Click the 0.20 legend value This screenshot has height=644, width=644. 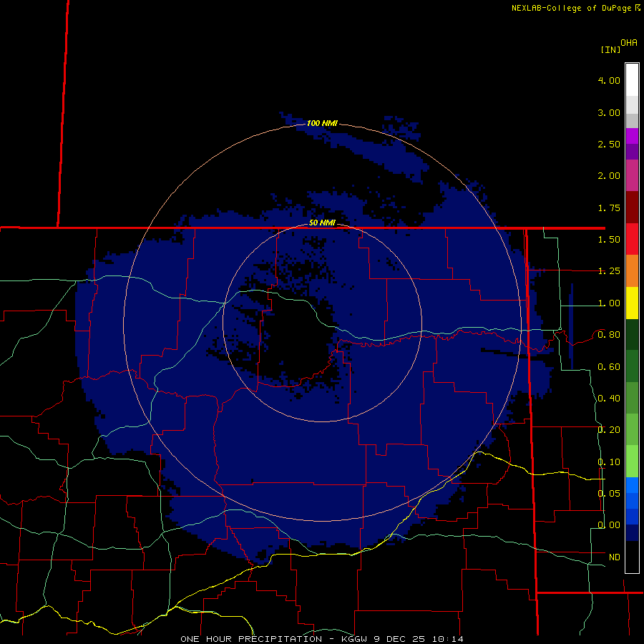click(x=609, y=430)
